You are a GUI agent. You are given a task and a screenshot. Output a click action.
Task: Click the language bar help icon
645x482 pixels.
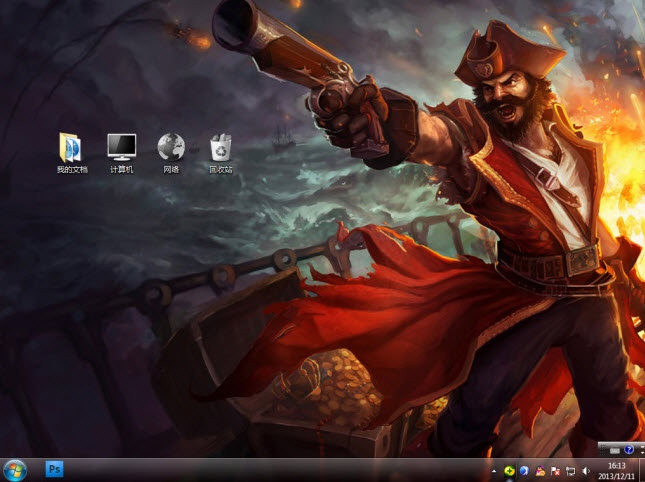point(629,450)
